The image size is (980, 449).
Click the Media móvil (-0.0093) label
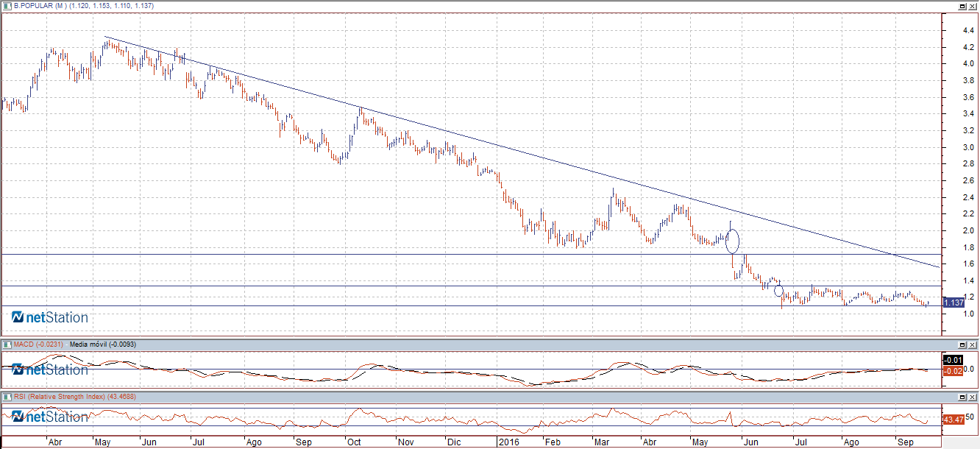point(99,344)
